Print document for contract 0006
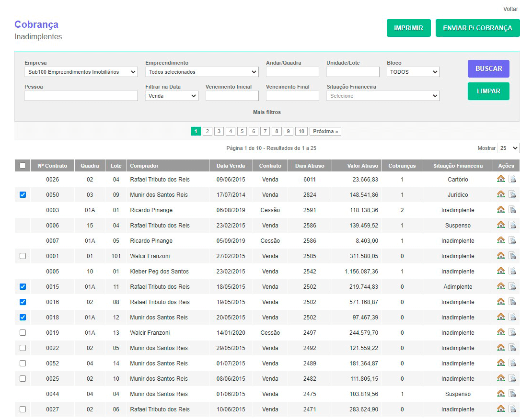 pyautogui.click(x=512, y=226)
